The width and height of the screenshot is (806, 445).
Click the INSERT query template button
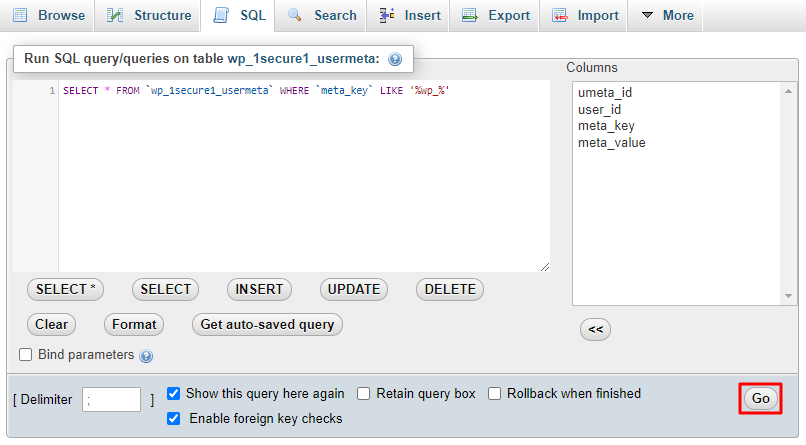(x=259, y=289)
